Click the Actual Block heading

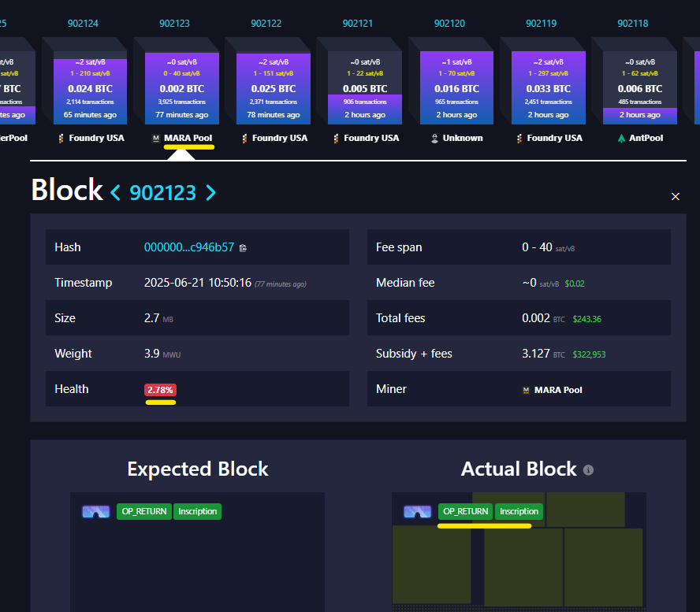(x=519, y=469)
